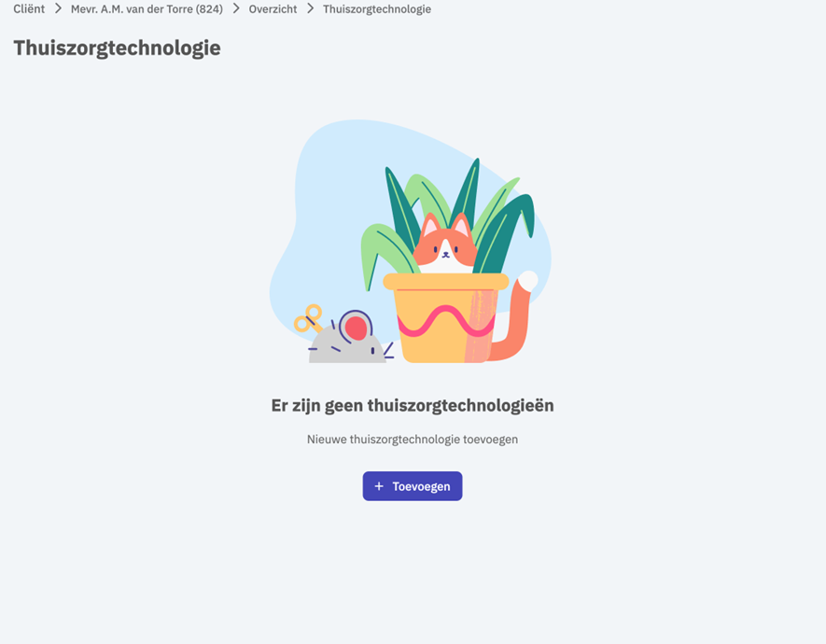Viewport: 826px width, 644px height.
Task: Click the pink wavy line on the pot
Action: [445, 321]
